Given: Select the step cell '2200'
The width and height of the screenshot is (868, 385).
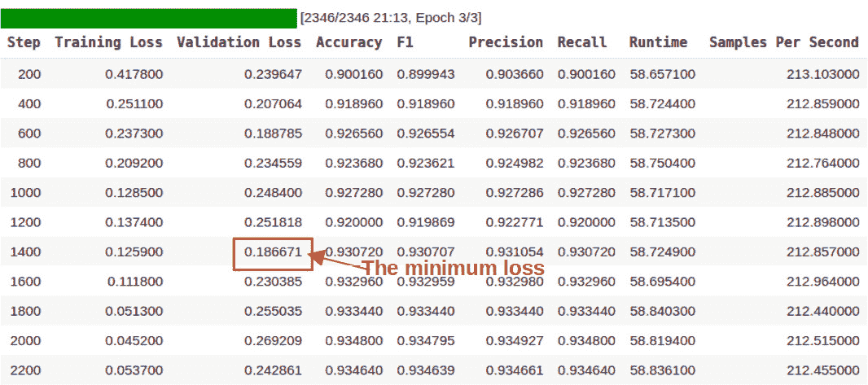Looking at the screenshot, I should [25, 370].
